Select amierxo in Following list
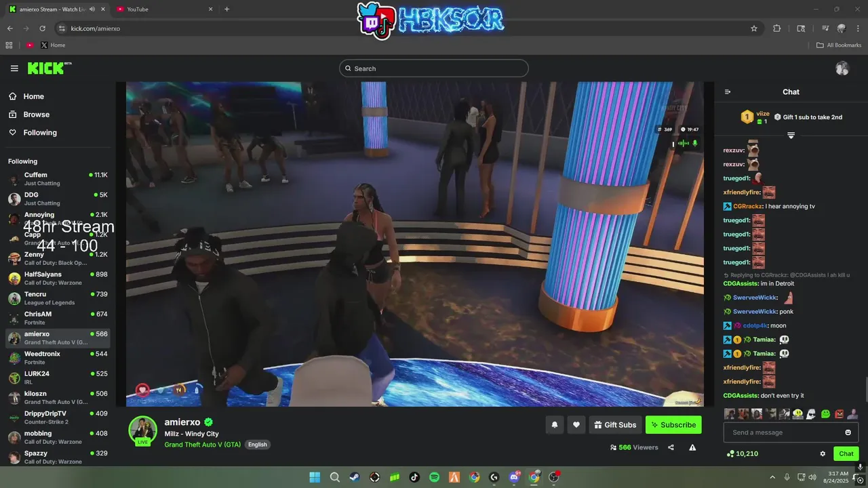Image resolution: width=868 pixels, height=488 pixels. tap(58, 338)
